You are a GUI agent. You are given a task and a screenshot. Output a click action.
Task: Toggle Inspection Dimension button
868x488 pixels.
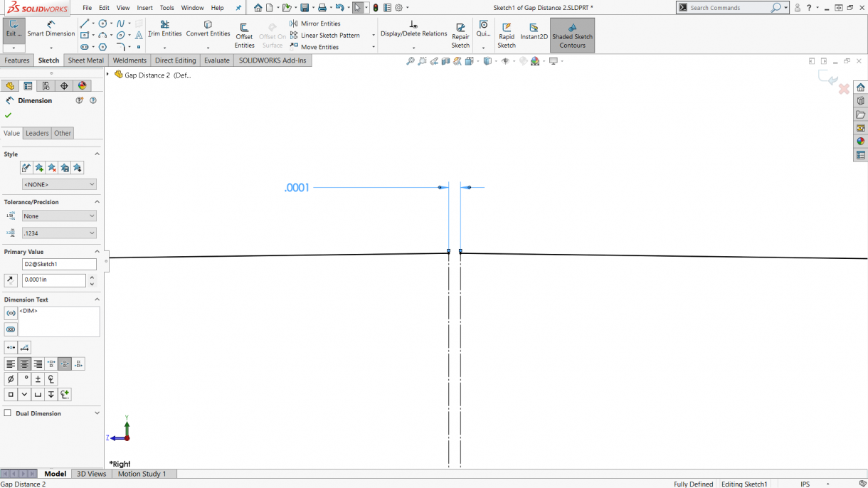pos(11,329)
